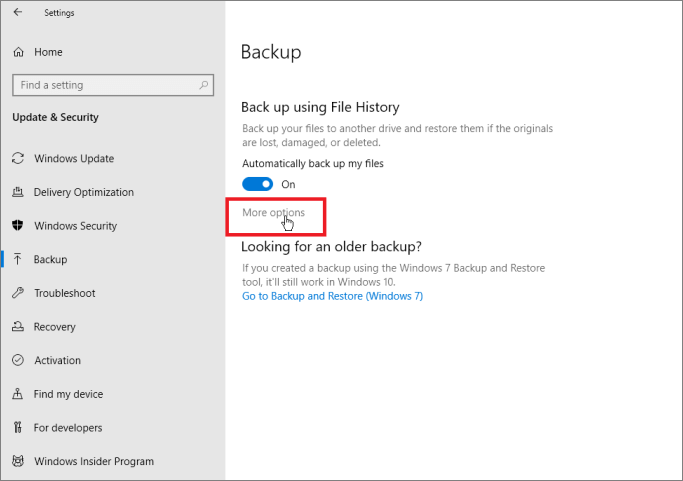This screenshot has width=683, height=481.
Task: Open the Backup section in sidebar
Action: coord(50,259)
